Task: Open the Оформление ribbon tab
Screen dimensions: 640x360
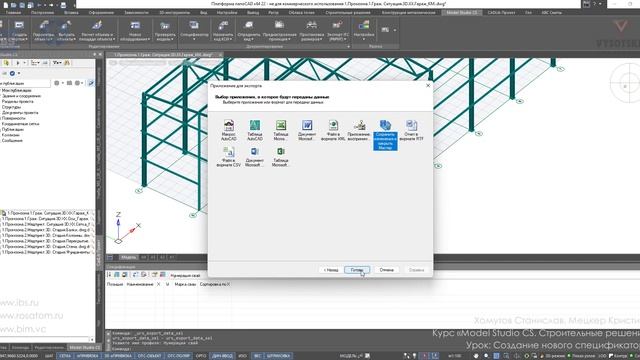Action: click(101, 13)
